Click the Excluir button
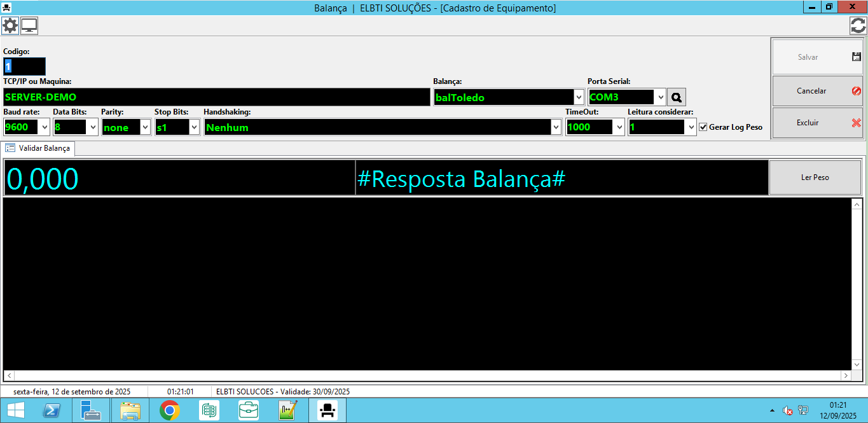 (817, 123)
